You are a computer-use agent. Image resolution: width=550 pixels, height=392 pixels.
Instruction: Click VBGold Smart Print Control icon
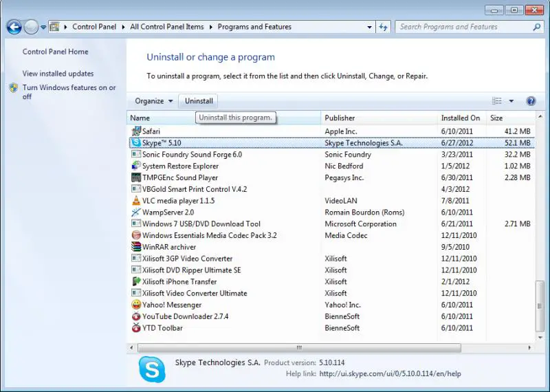point(136,189)
